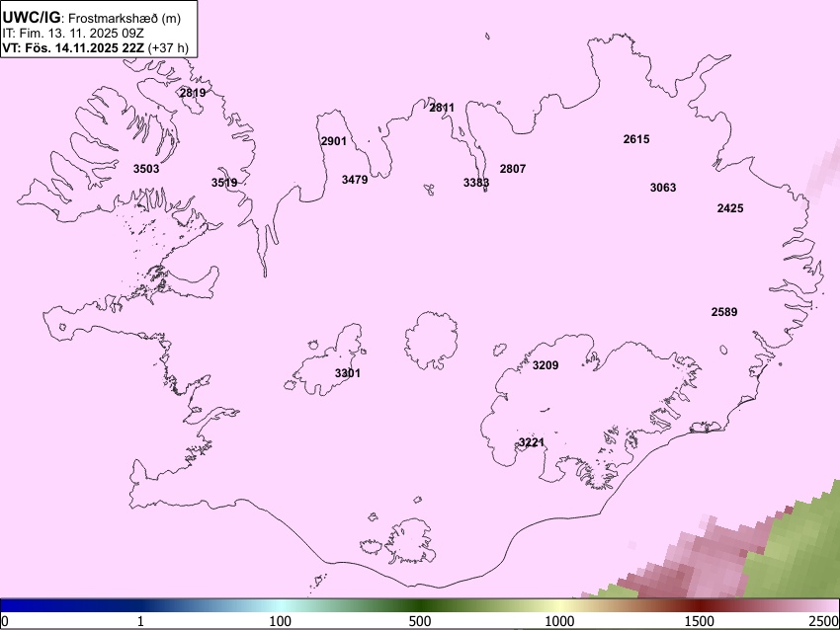Select the VT: Fös. 14.11.2025 22Z line
Image resolution: width=840 pixels, height=630 pixels.
(x=95, y=48)
